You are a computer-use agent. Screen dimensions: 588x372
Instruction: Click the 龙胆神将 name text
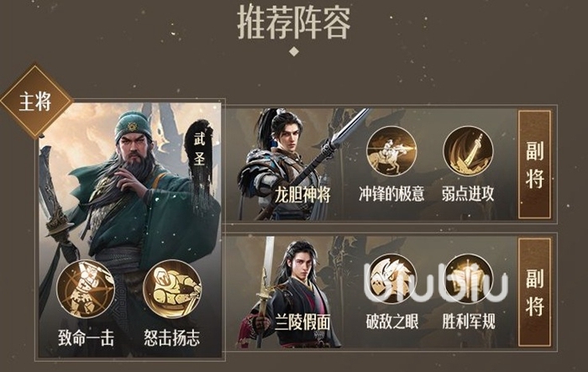[x=302, y=195]
